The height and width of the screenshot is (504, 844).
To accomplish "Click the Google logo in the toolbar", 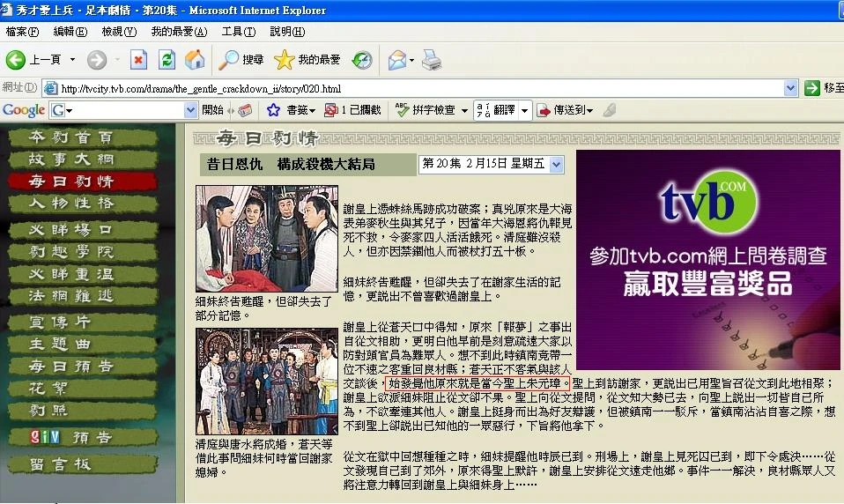I will tap(23, 110).
